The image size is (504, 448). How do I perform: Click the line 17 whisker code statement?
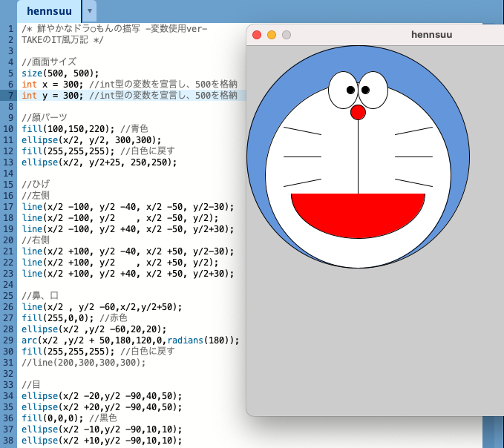coord(128,206)
